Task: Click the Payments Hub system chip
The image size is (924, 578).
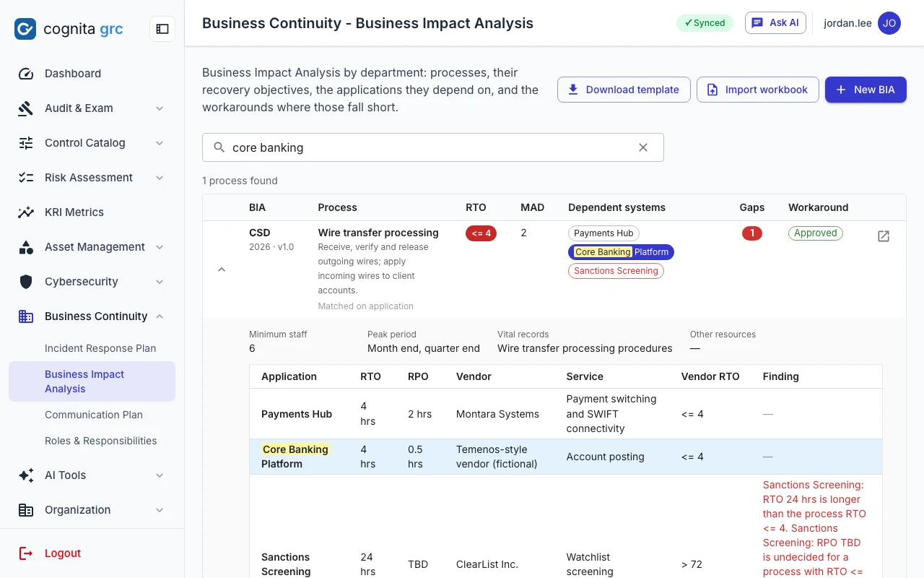Action: tap(603, 233)
